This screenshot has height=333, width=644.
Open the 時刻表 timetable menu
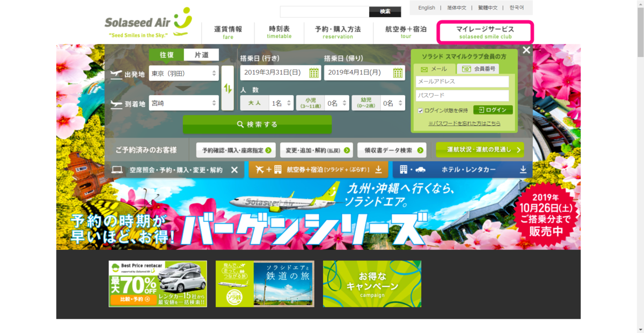[280, 32]
